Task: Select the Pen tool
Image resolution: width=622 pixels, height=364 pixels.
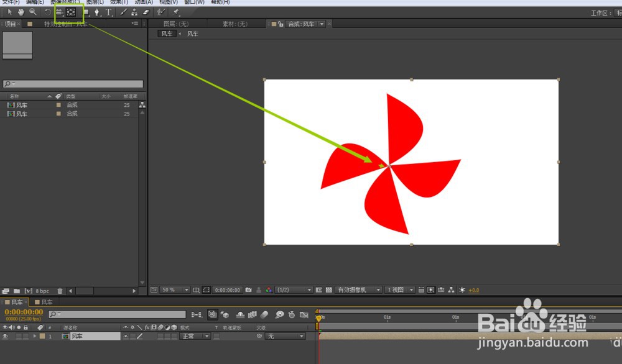Action: [97, 12]
